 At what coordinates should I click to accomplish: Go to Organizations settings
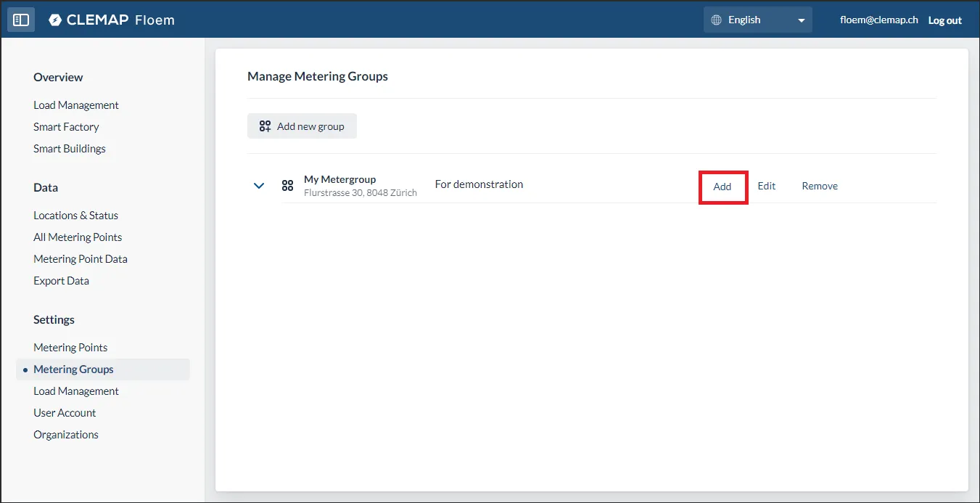click(66, 435)
